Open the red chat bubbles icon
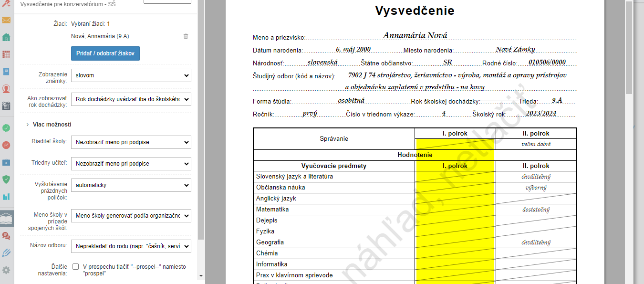 click(x=6, y=236)
